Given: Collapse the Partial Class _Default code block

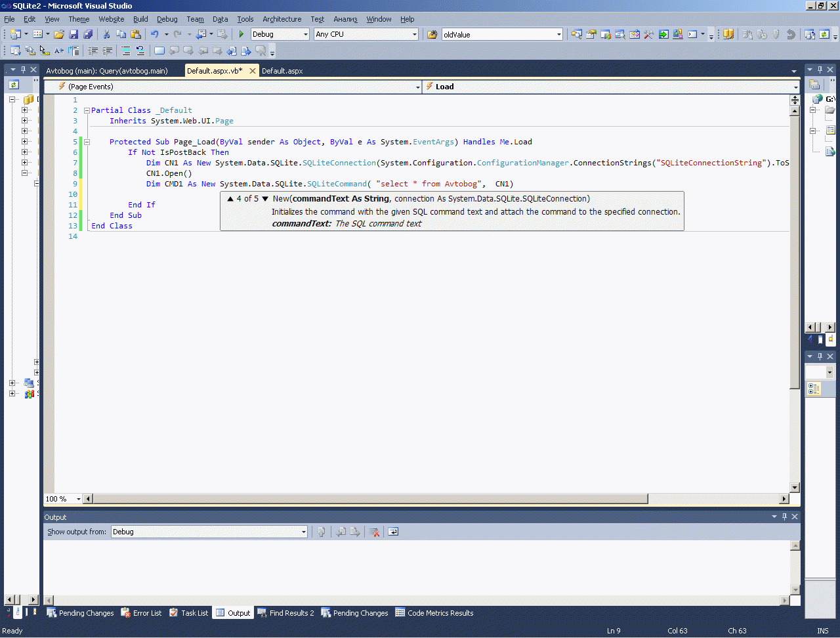Looking at the screenshot, I should pyautogui.click(x=87, y=110).
